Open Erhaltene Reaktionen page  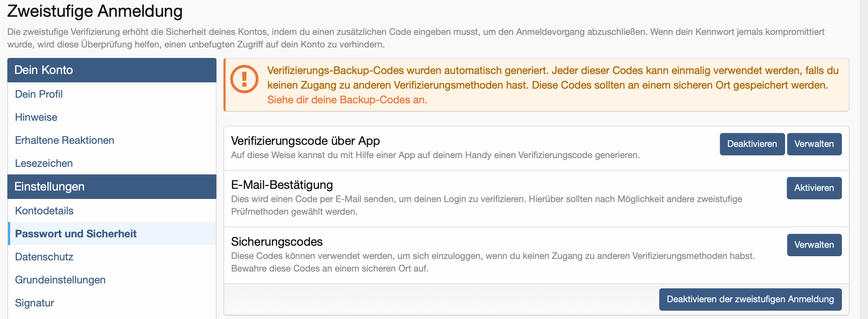click(x=64, y=140)
